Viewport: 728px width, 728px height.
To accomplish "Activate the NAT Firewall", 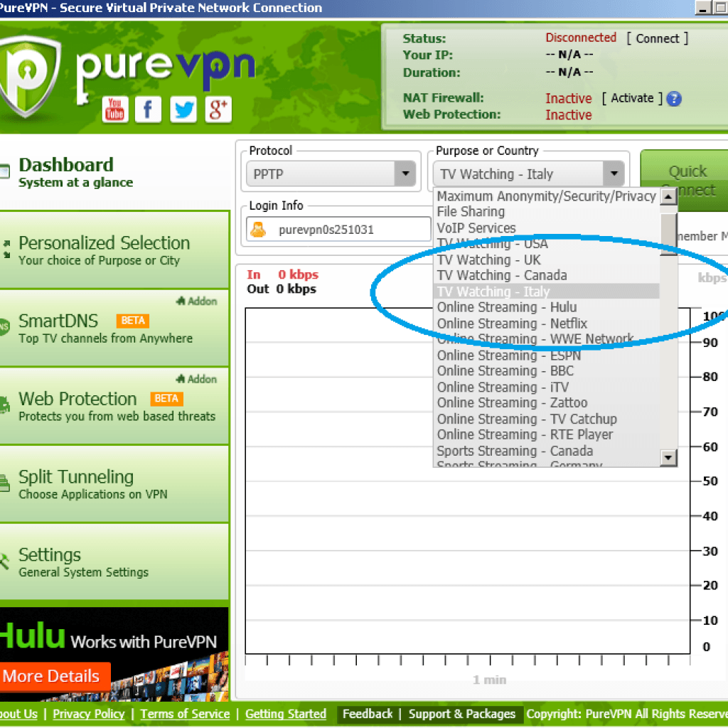I will pyautogui.click(x=632, y=98).
